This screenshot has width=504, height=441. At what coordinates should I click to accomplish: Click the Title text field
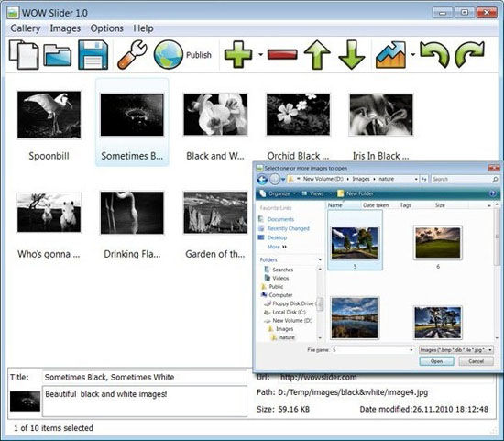[144, 377]
